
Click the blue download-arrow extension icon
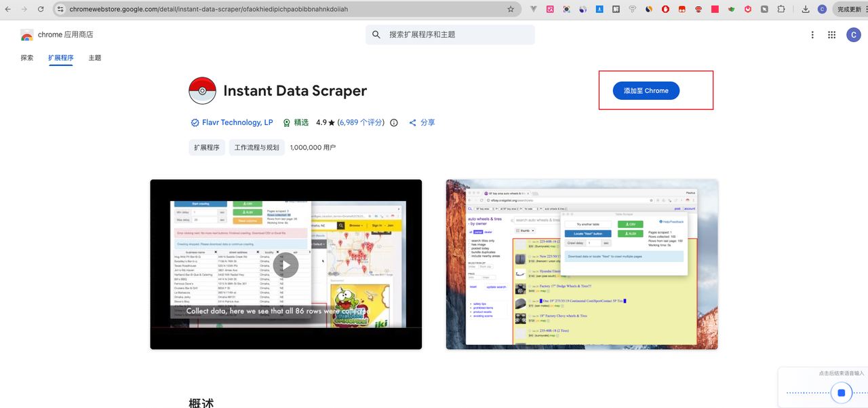click(599, 10)
